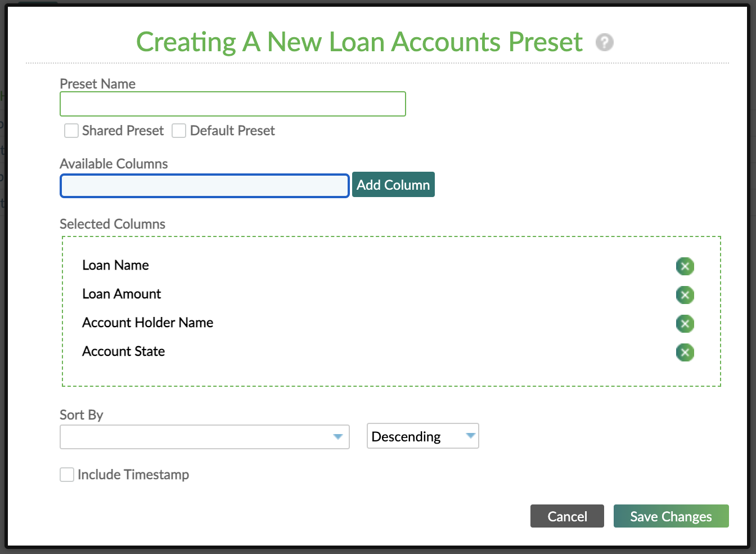Remove the Account Holder Name column
The height and width of the screenshot is (554, 756).
(685, 324)
